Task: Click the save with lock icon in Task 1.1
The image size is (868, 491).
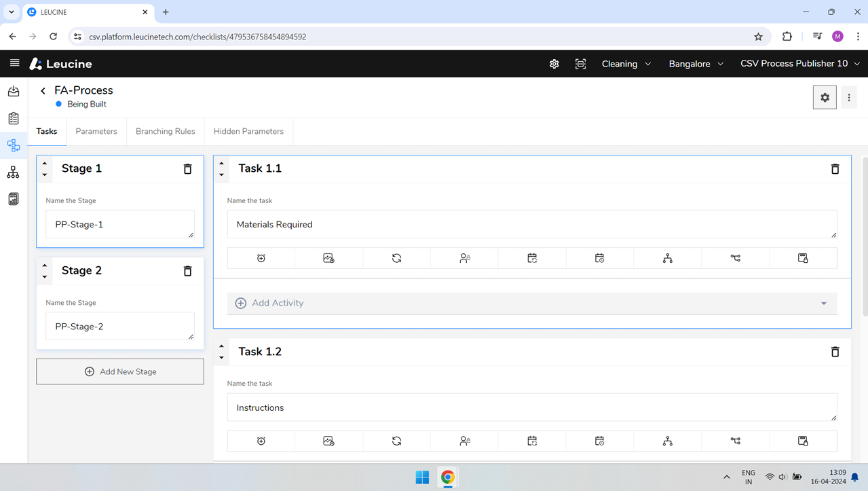Action: point(803,258)
